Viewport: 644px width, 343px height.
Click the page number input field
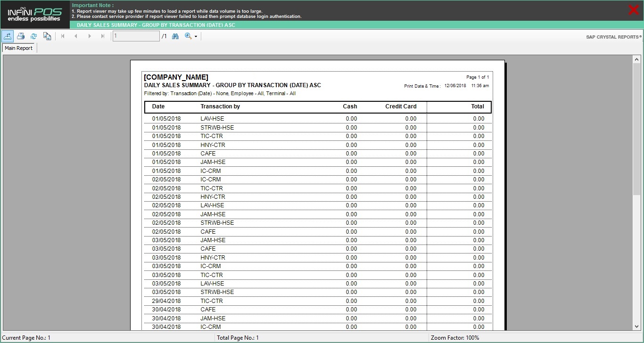(x=136, y=36)
